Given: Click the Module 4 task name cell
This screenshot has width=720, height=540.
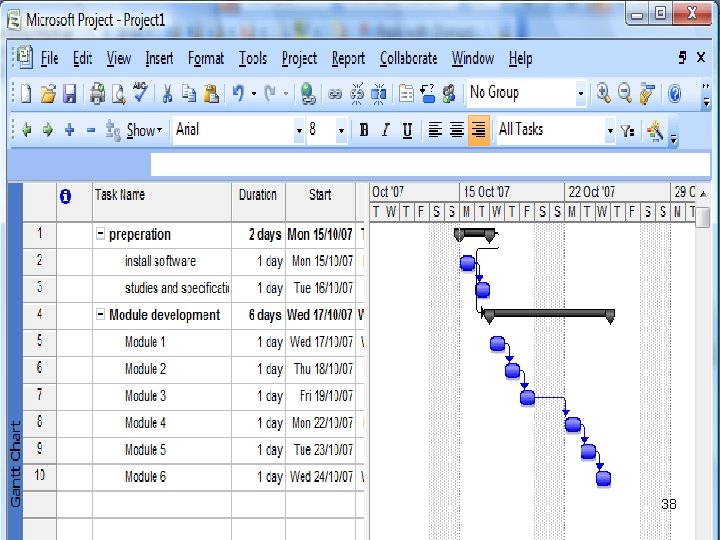Looking at the screenshot, I should click(x=162, y=423).
